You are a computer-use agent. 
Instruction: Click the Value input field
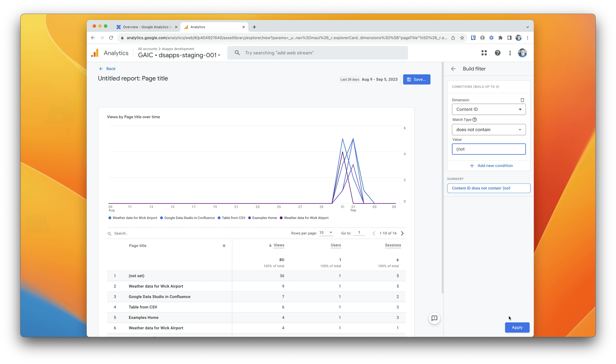[489, 149]
